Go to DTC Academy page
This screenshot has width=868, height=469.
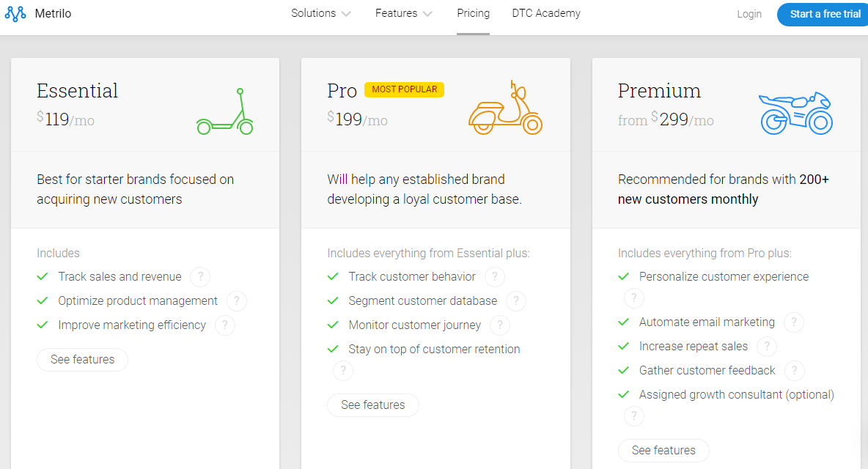[x=546, y=13]
